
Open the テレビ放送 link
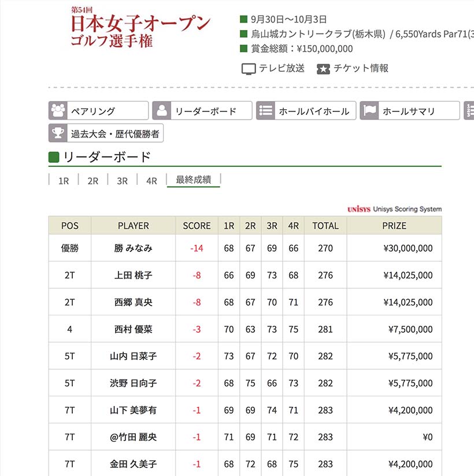282,68
